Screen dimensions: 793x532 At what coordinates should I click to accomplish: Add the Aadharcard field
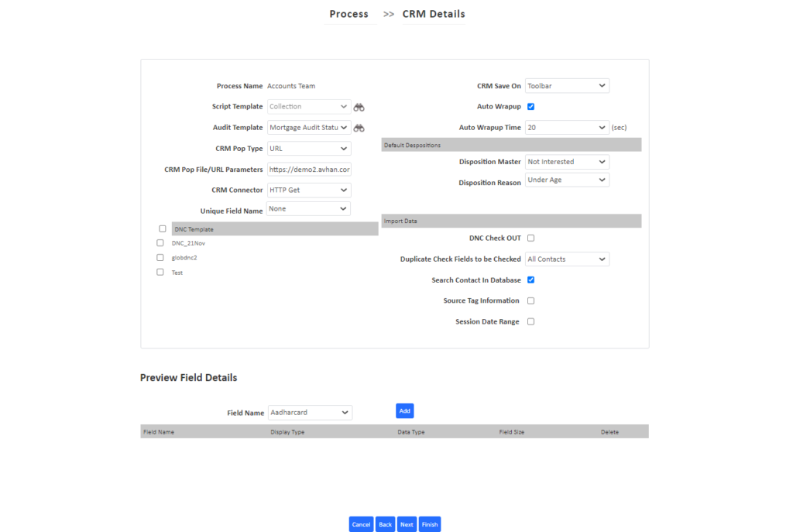point(404,410)
